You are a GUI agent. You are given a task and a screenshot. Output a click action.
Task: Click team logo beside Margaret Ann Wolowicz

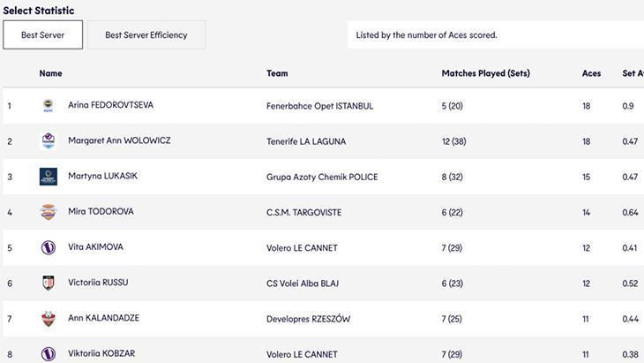pos(49,141)
